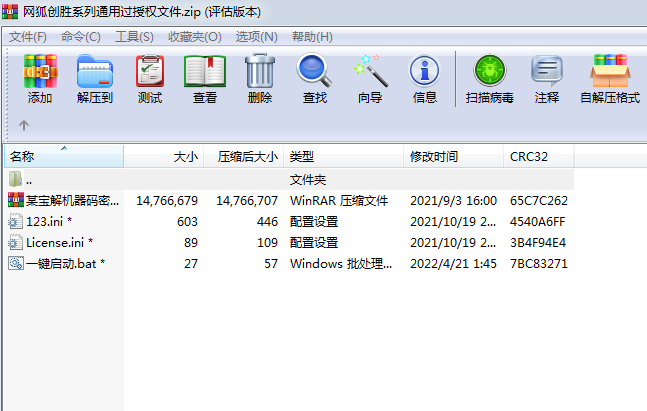Open the 收藏夹(O) menu
The image size is (647, 411).
coord(194,36)
